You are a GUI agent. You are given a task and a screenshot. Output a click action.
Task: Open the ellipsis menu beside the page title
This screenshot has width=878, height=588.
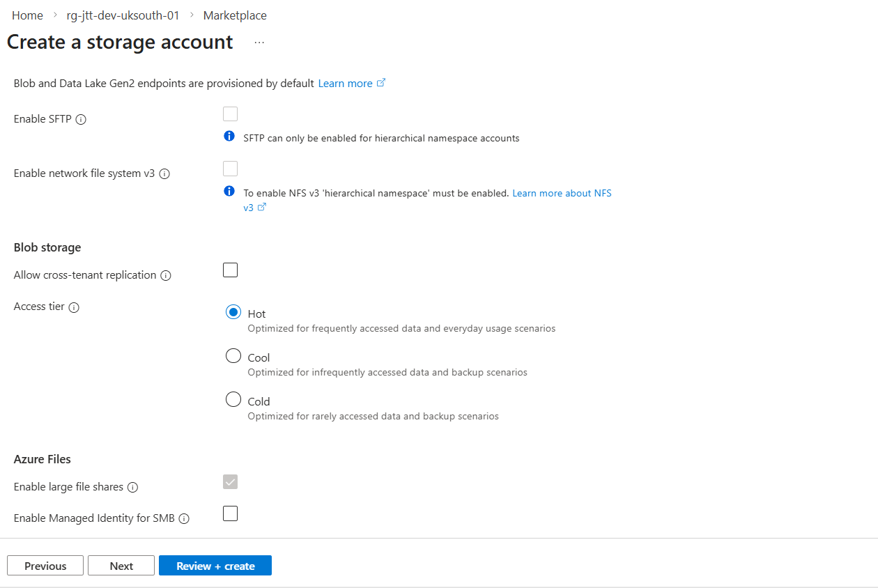259,42
